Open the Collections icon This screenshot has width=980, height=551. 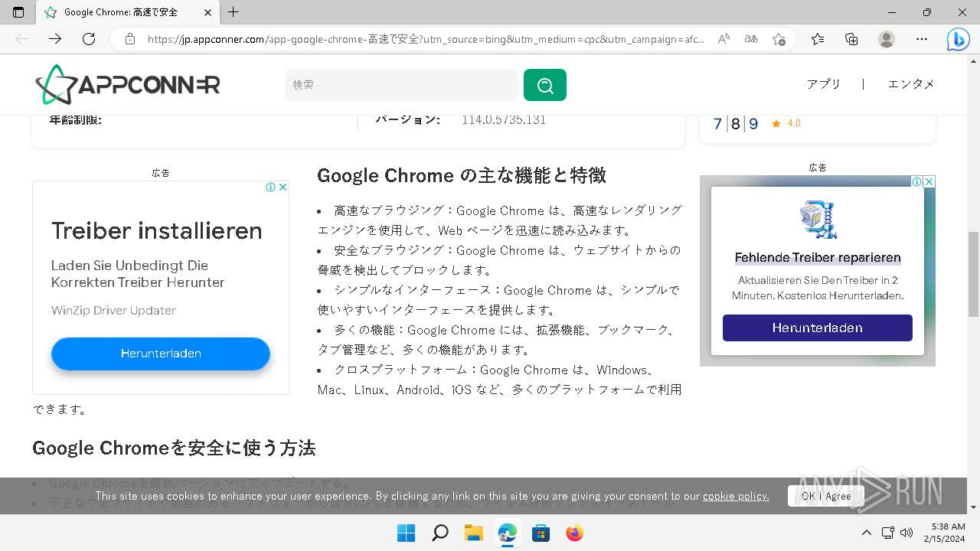[x=851, y=39]
